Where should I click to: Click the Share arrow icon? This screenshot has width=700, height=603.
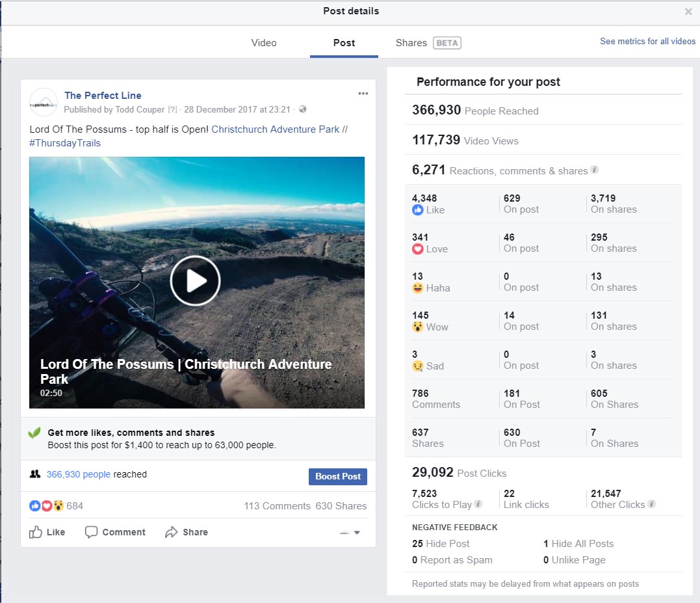coord(172,532)
